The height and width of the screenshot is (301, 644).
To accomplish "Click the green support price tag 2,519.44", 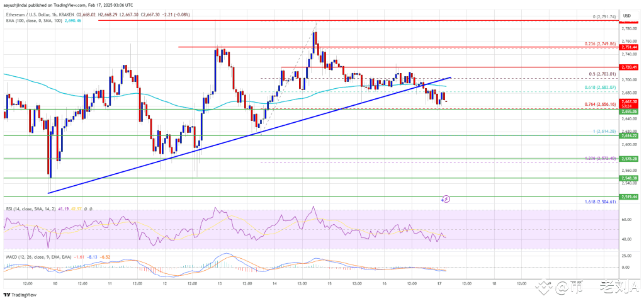I will [x=630, y=196].
